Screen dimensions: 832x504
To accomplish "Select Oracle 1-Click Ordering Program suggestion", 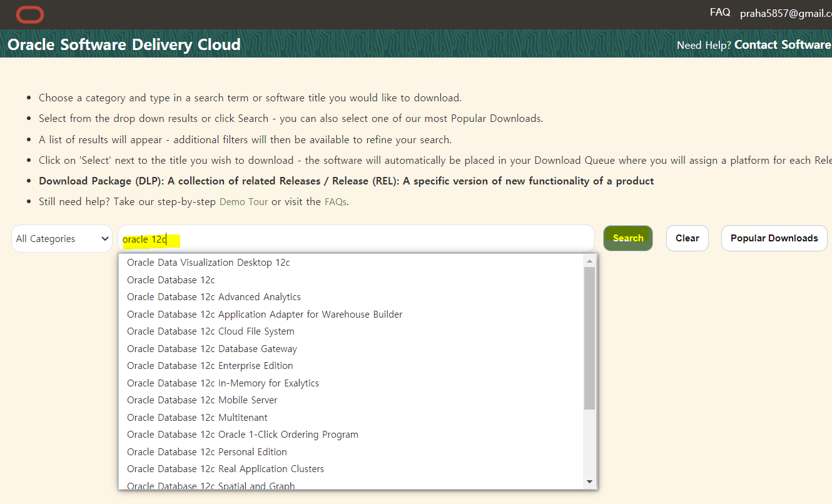I will (x=352, y=435).
